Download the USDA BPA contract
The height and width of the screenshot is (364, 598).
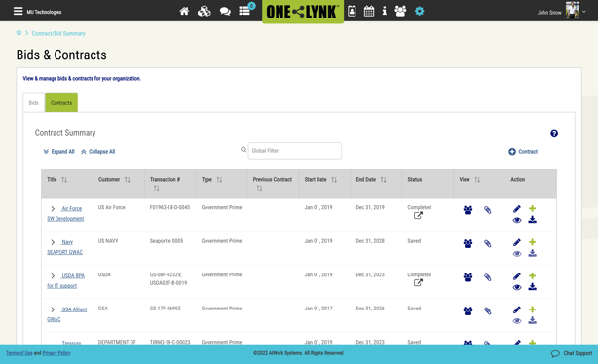(x=533, y=287)
